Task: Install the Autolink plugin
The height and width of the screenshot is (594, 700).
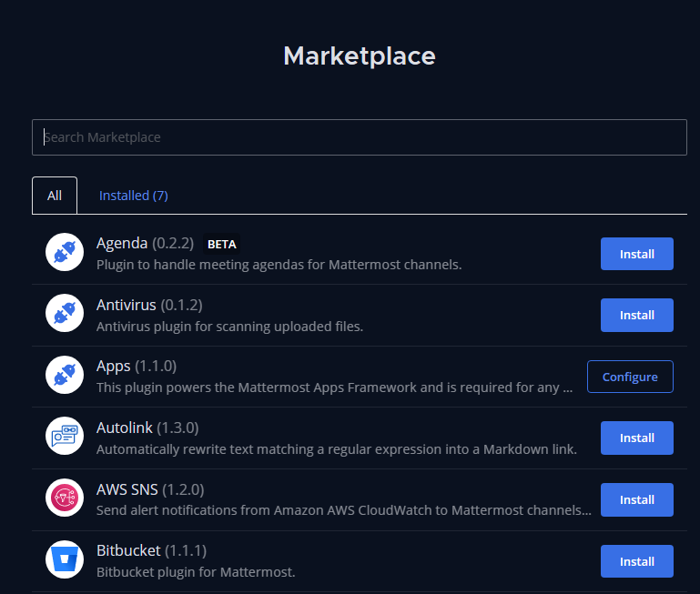Action: coord(637,438)
